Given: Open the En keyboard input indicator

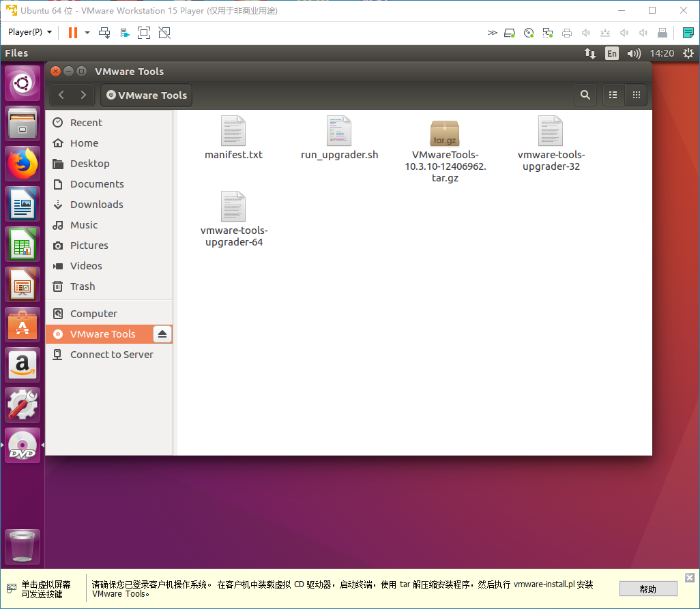Looking at the screenshot, I should 611,53.
